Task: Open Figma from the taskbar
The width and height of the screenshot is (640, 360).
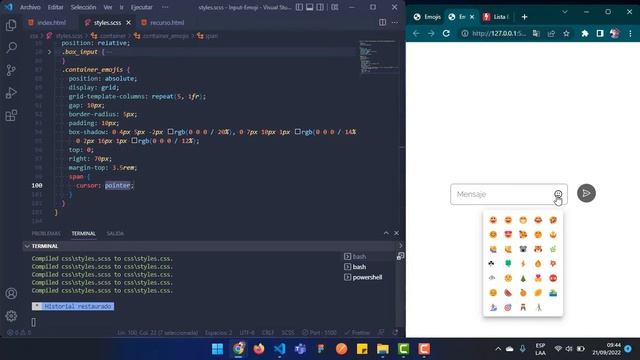Action: click(x=321, y=349)
